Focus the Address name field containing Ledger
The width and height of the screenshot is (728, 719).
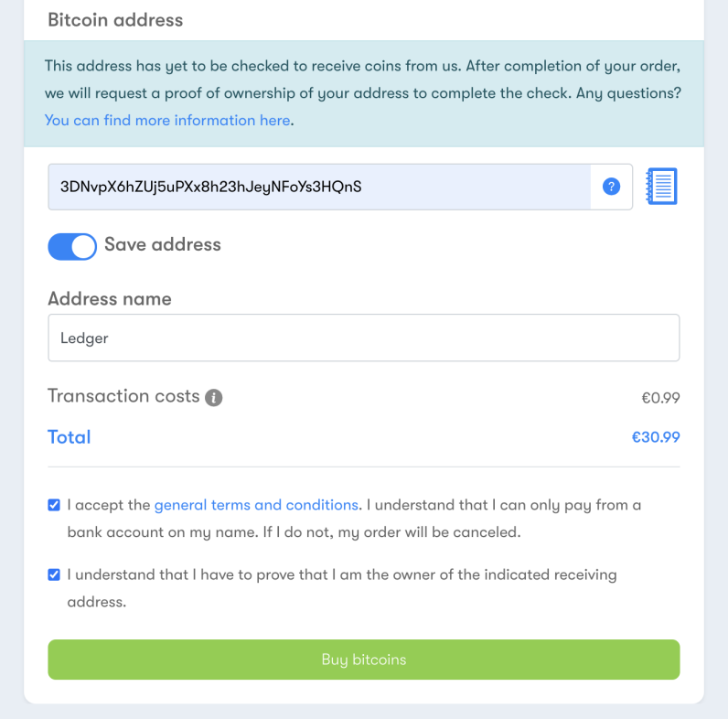[x=363, y=338]
